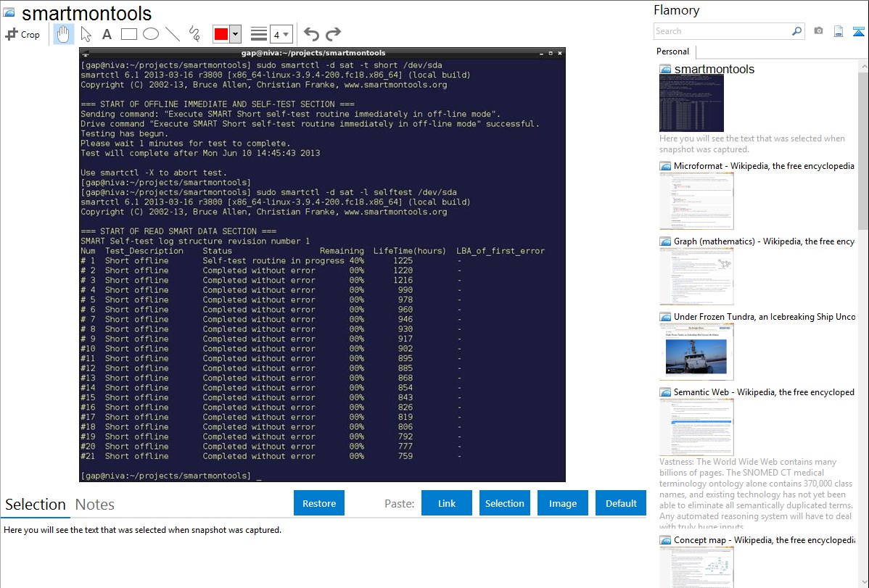
Task: Click the Under Frozen Tundra title text
Action: (x=765, y=316)
